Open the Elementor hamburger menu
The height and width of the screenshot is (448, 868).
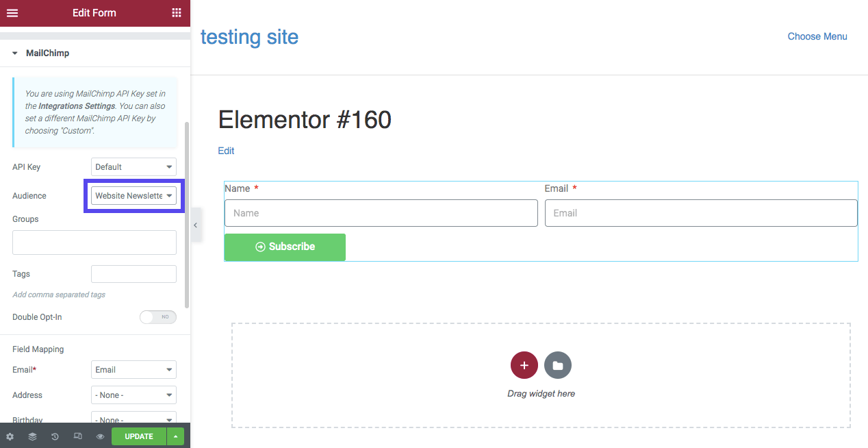coord(12,12)
